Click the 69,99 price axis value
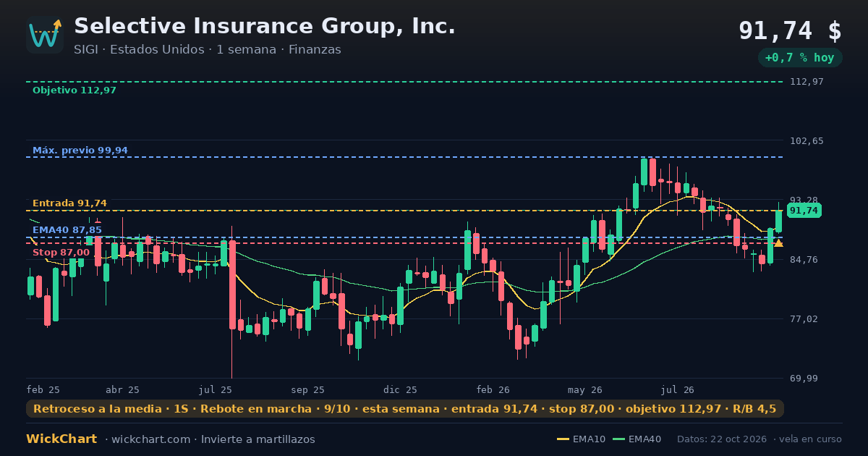Screen dimensions: 868x456 pyautogui.click(x=804, y=378)
